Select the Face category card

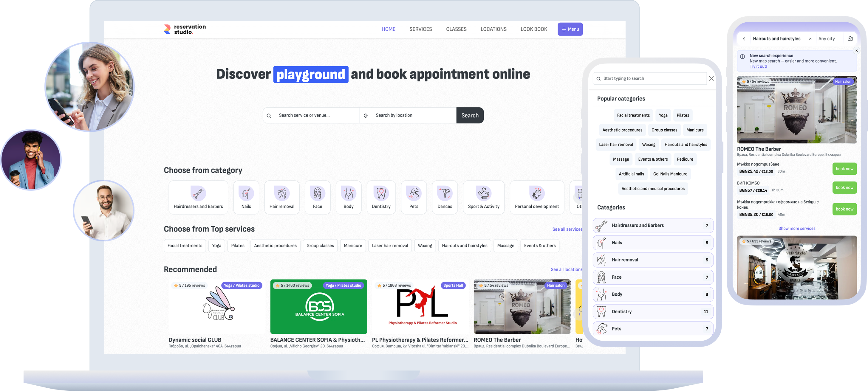point(318,197)
